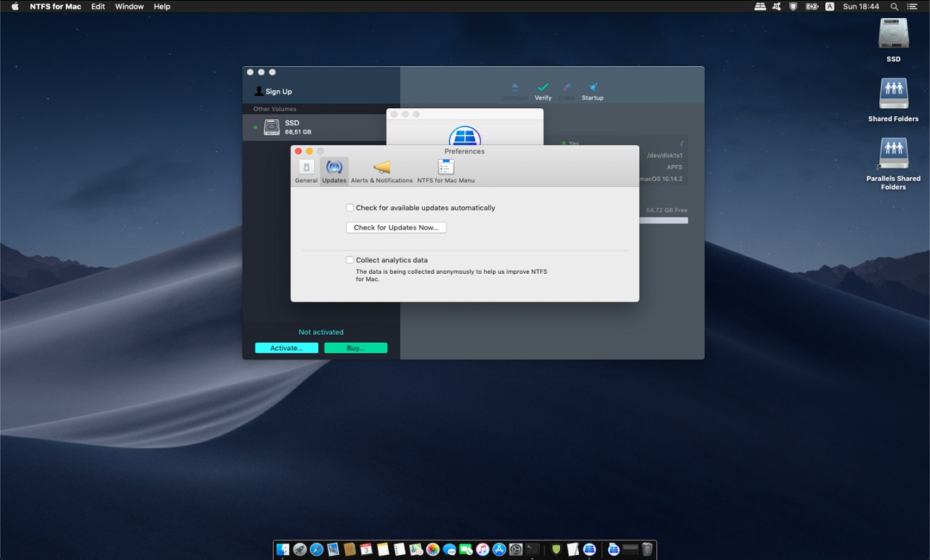The width and height of the screenshot is (930, 560).
Task: Click the Buy button
Action: tap(355, 348)
